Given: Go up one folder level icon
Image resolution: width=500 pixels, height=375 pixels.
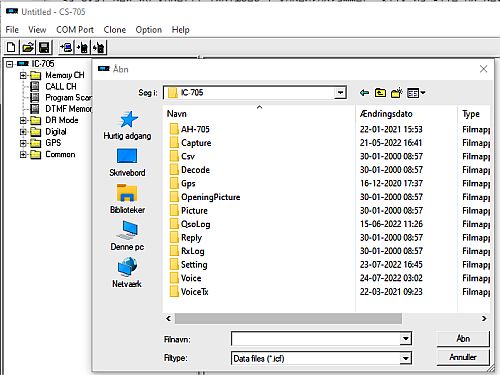Looking at the screenshot, I should tap(380, 93).
